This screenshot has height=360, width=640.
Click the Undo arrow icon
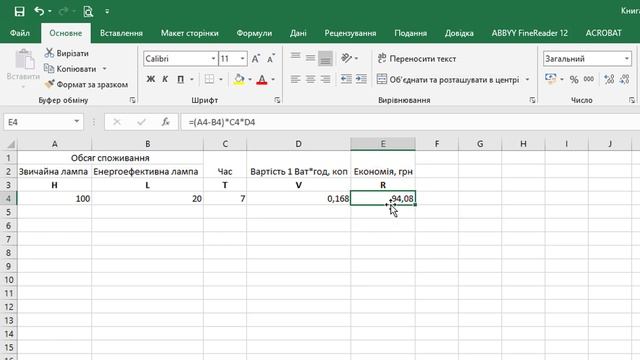39,11
